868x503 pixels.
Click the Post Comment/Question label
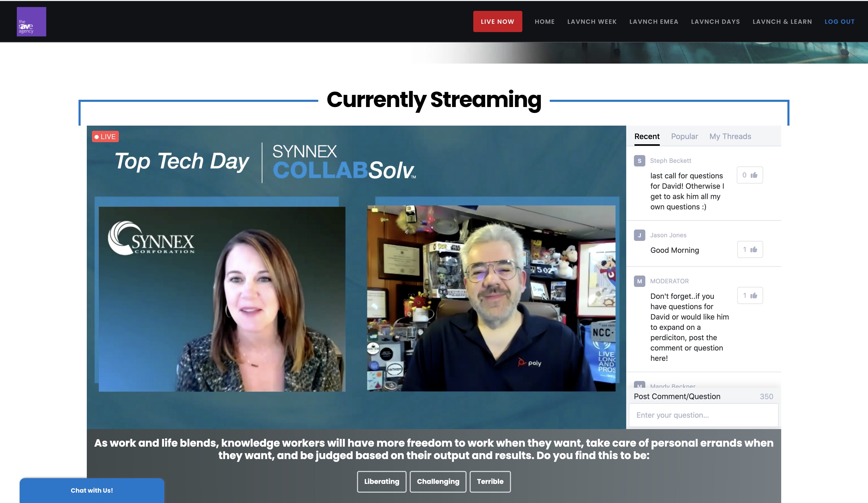677,397
